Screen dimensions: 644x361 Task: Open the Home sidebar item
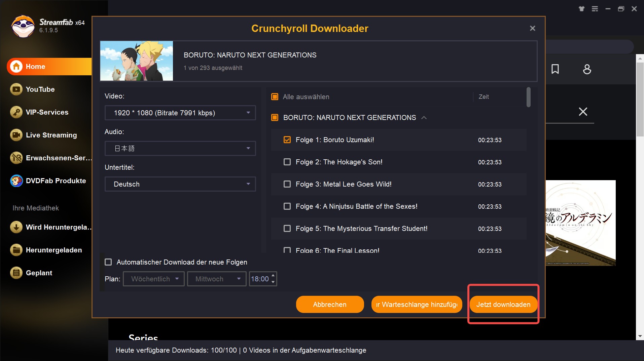tap(49, 67)
